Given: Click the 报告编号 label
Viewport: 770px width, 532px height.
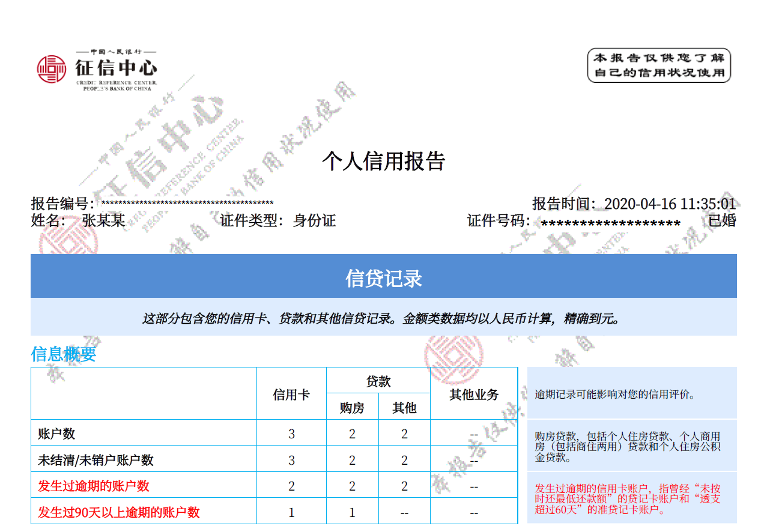Looking at the screenshot, I should click(x=62, y=204).
